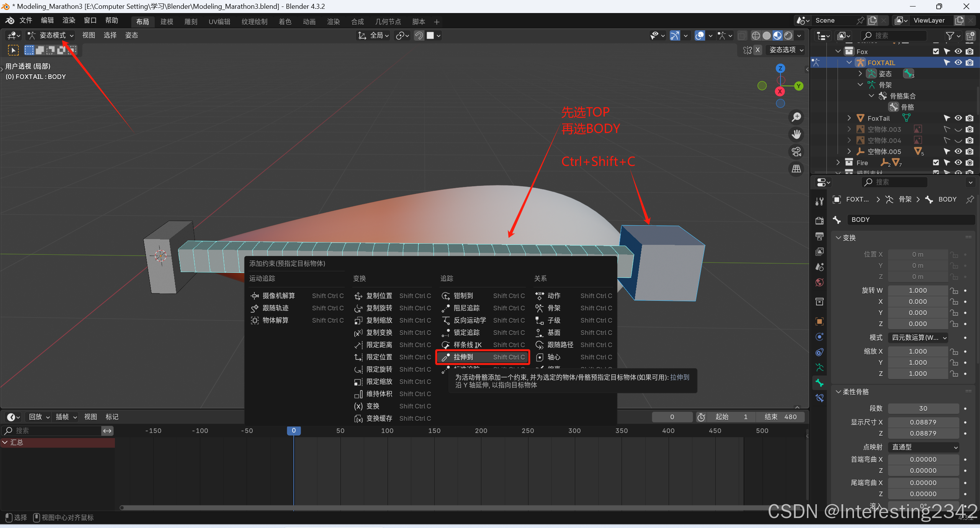The width and height of the screenshot is (980, 528).
Task: Switch to UV编辑 workspace tab
Action: (219, 21)
